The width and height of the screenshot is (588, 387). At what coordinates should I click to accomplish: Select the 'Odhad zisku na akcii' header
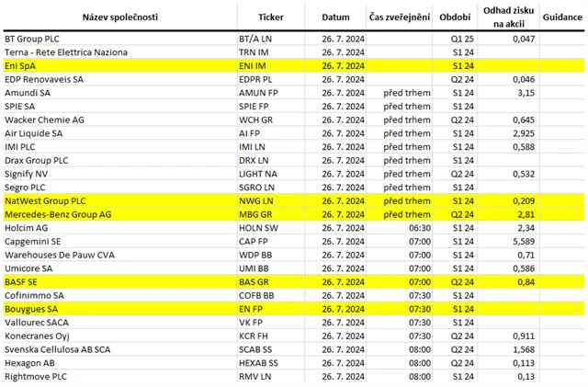point(508,17)
